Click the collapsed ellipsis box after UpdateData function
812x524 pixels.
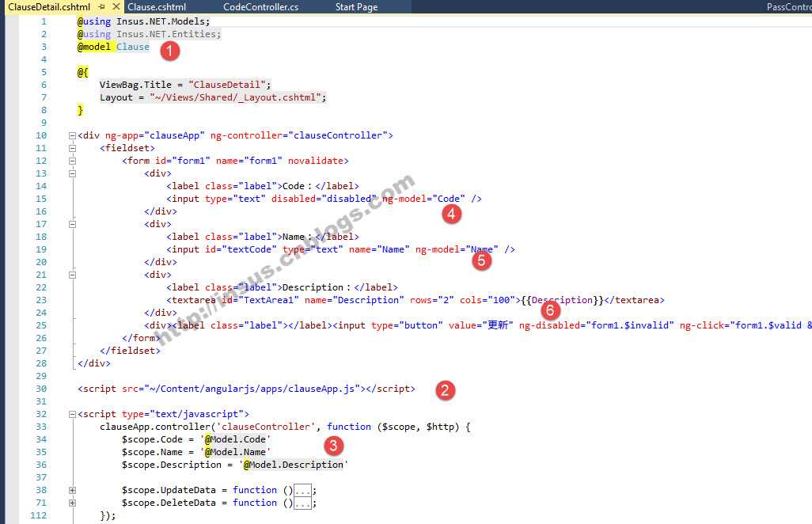[x=302, y=490]
